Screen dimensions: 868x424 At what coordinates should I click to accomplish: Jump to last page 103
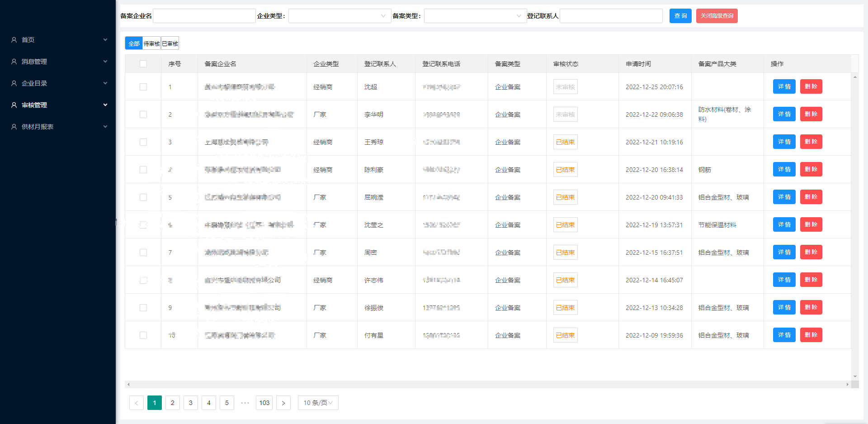point(264,403)
